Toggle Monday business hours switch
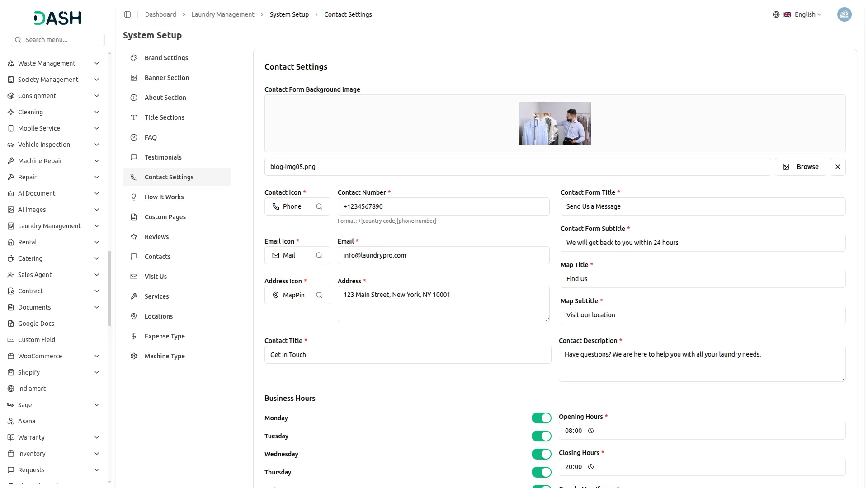Viewport: 868px width, 488px height. [x=541, y=418]
